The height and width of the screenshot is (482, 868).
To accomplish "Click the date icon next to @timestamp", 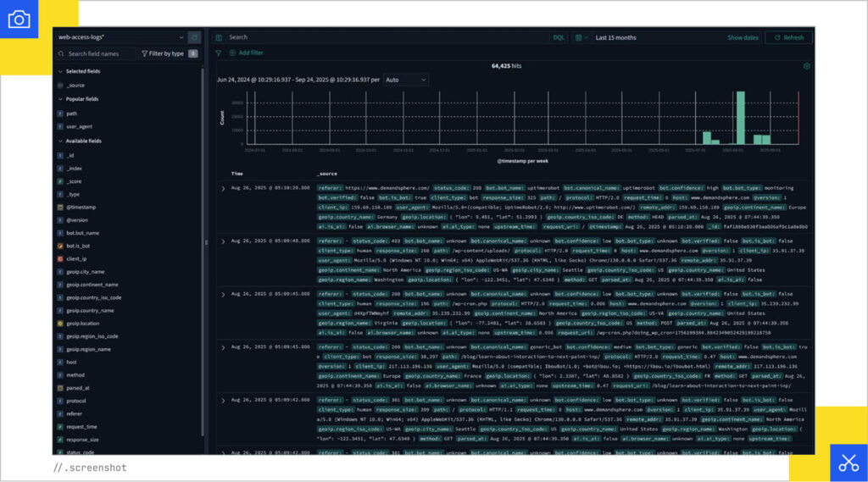I will [x=60, y=208].
